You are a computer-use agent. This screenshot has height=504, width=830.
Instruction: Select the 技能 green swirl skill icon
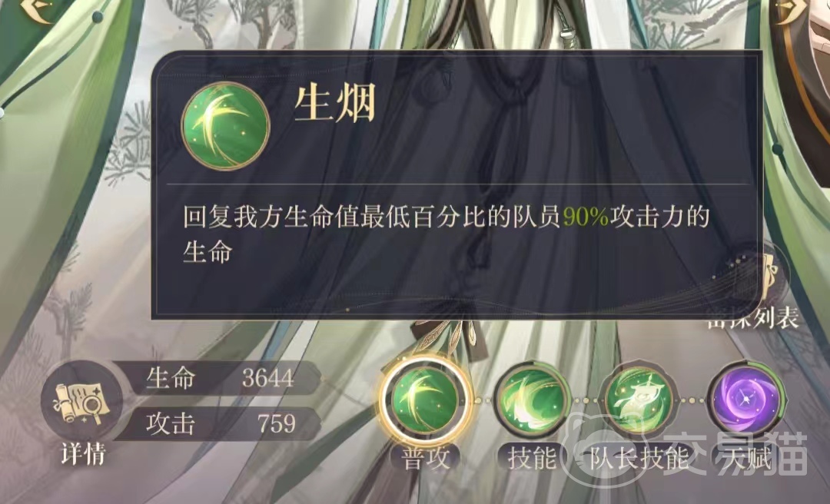[x=533, y=401]
